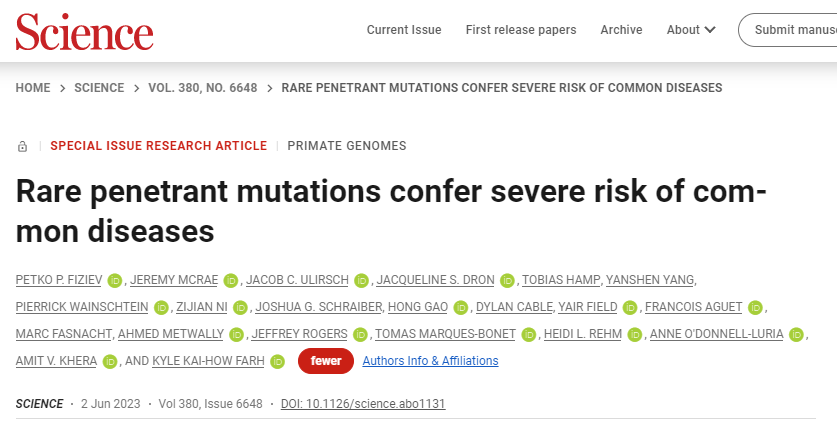Navigate to Vol. 380, No. 6648 breadcrumb
This screenshot has width=837, height=425.
[203, 88]
